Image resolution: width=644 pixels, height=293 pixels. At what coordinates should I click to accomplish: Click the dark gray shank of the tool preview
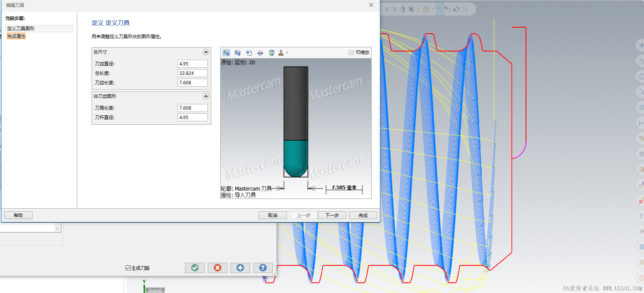point(296,104)
